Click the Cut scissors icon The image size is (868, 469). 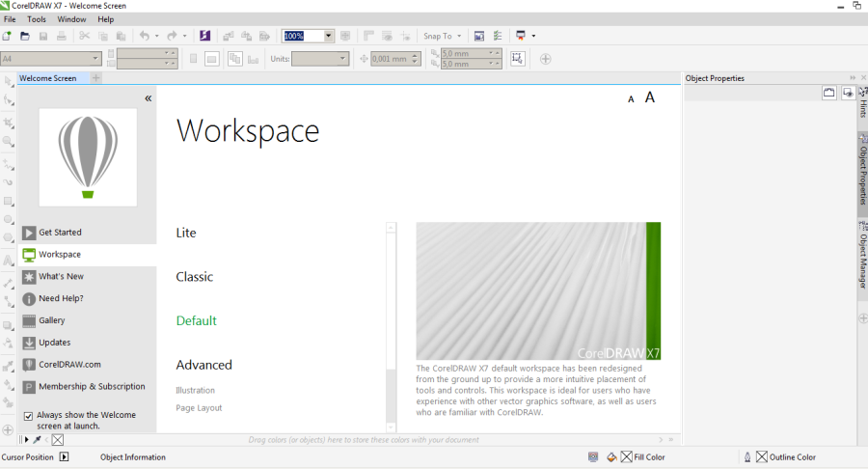[84, 36]
